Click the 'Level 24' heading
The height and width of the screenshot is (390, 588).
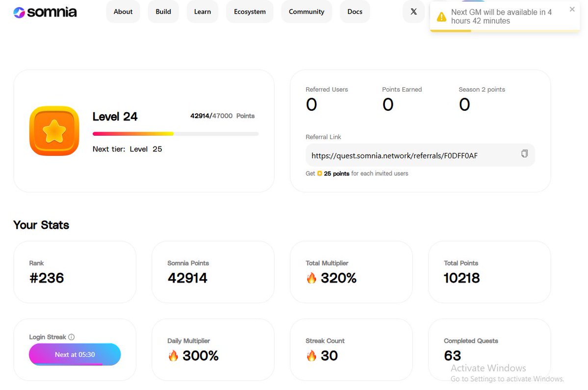[x=115, y=117]
